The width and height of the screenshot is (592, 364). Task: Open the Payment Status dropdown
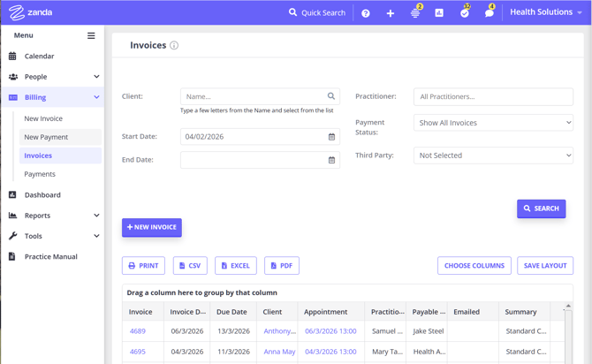click(x=493, y=123)
